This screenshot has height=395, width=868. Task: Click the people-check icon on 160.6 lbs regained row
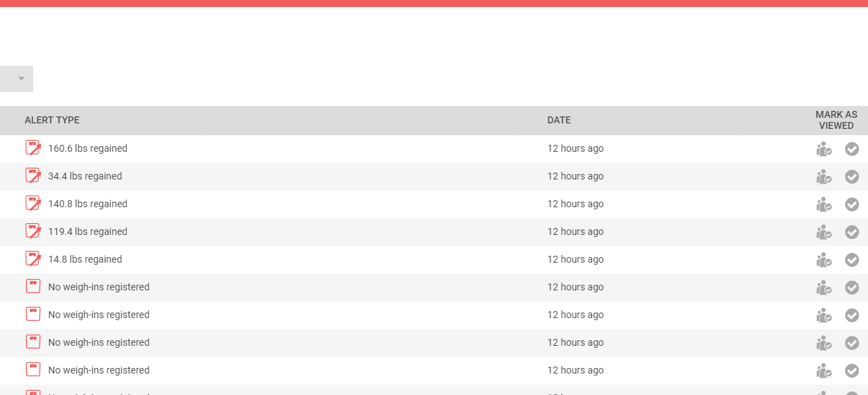pos(824,149)
